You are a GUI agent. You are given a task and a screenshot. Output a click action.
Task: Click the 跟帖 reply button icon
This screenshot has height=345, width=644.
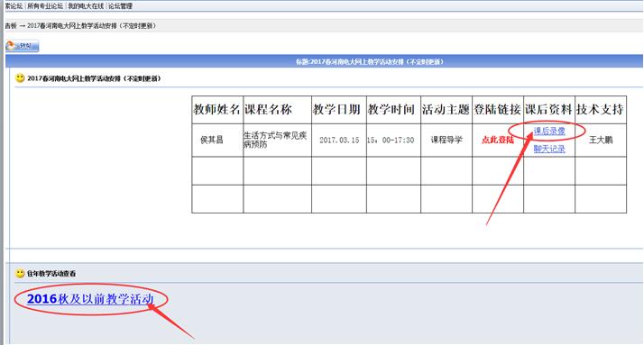[x=23, y=46]
